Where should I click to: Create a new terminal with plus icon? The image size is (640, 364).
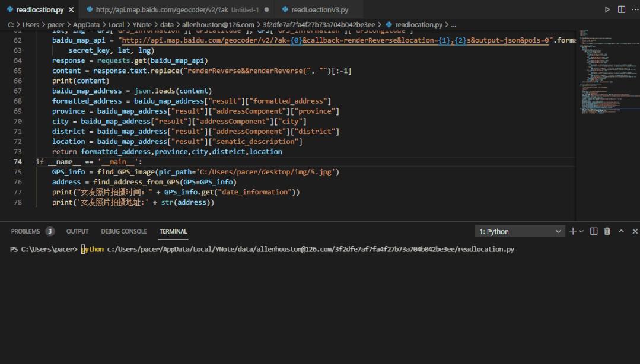[573, 231]
